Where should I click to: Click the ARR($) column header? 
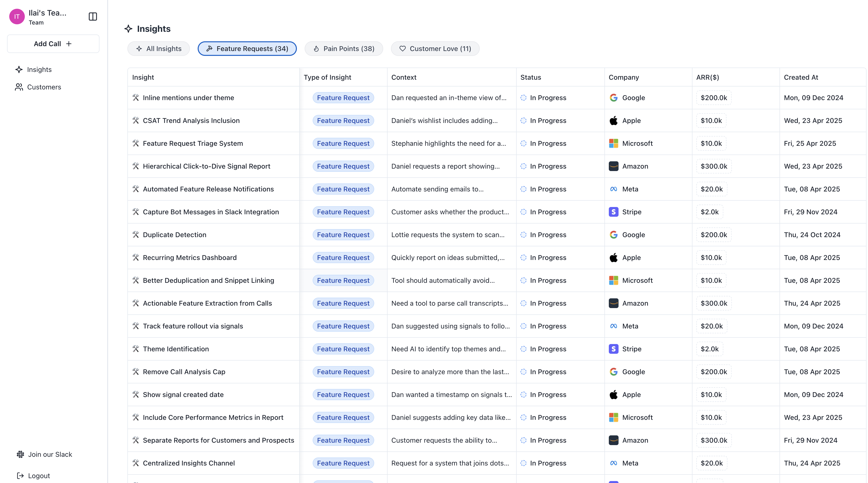(x=708, y=77)
